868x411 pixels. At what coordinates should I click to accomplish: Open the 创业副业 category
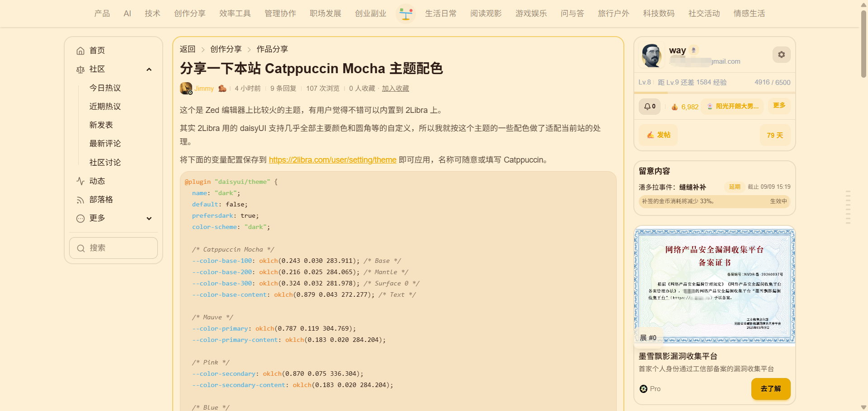[371, 14]
